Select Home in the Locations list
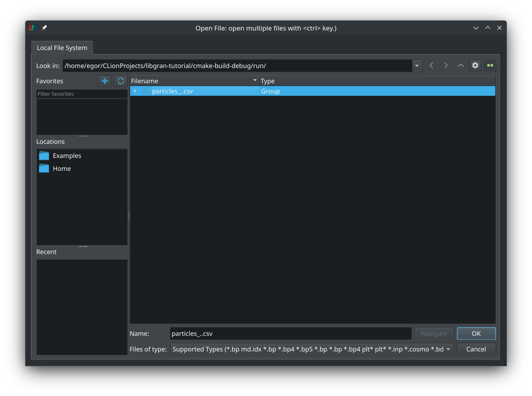This screenshot has width=532, height=396. (62, 168)
